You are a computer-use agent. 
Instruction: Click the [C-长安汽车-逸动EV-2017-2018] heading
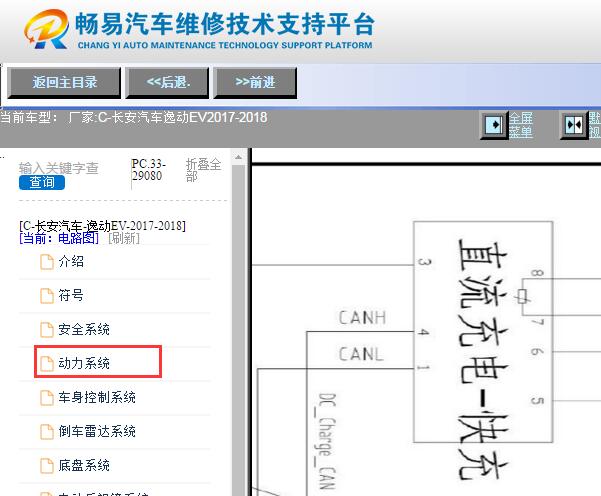point(102,225)
